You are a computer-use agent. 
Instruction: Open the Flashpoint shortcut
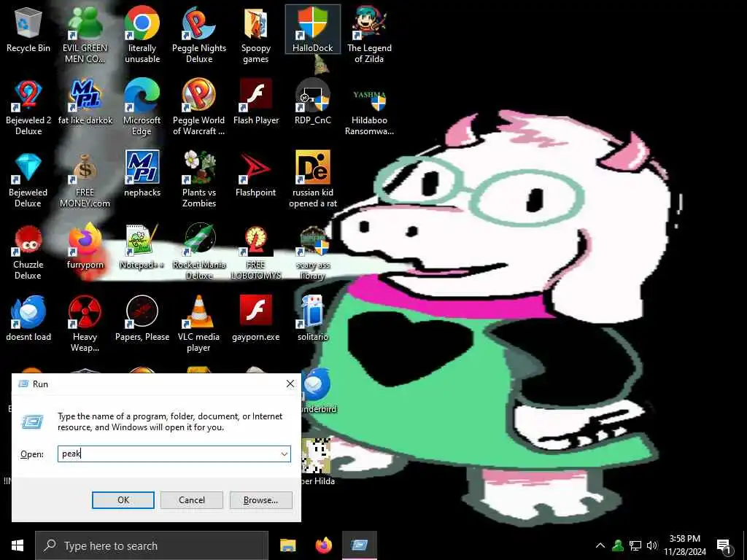[x=256, y=174]
